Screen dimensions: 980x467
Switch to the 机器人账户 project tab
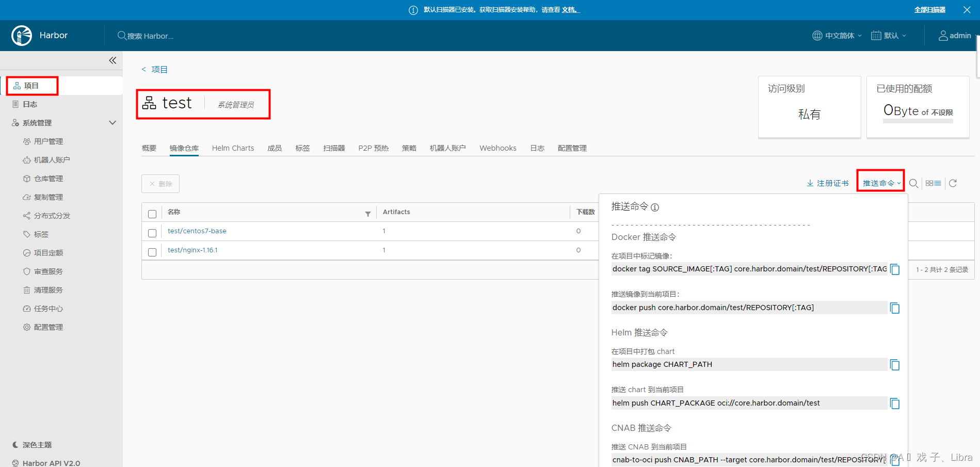point(448,148)
